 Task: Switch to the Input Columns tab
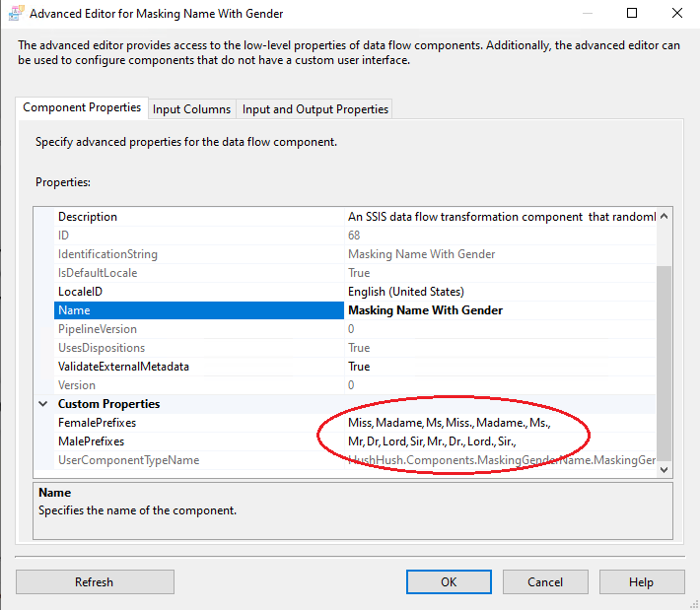192,109
